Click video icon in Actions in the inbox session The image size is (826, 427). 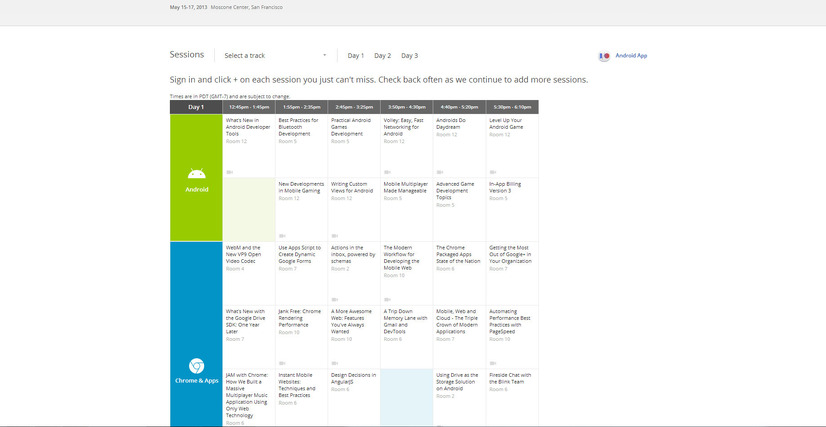tap(335, 300)
